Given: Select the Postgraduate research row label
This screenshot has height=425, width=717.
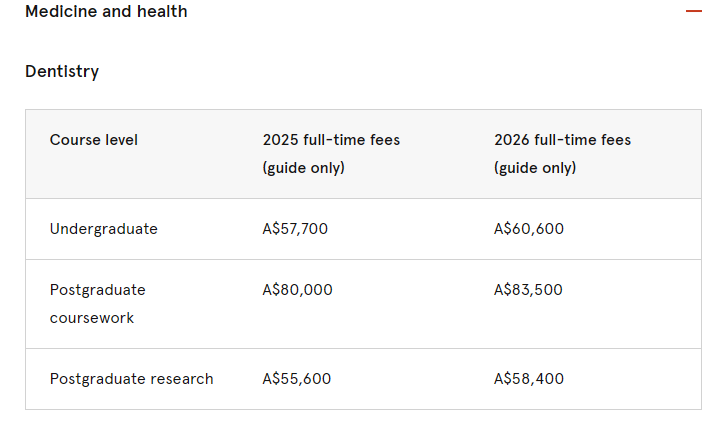Looking at the screenshot, I should coord(132,379).
